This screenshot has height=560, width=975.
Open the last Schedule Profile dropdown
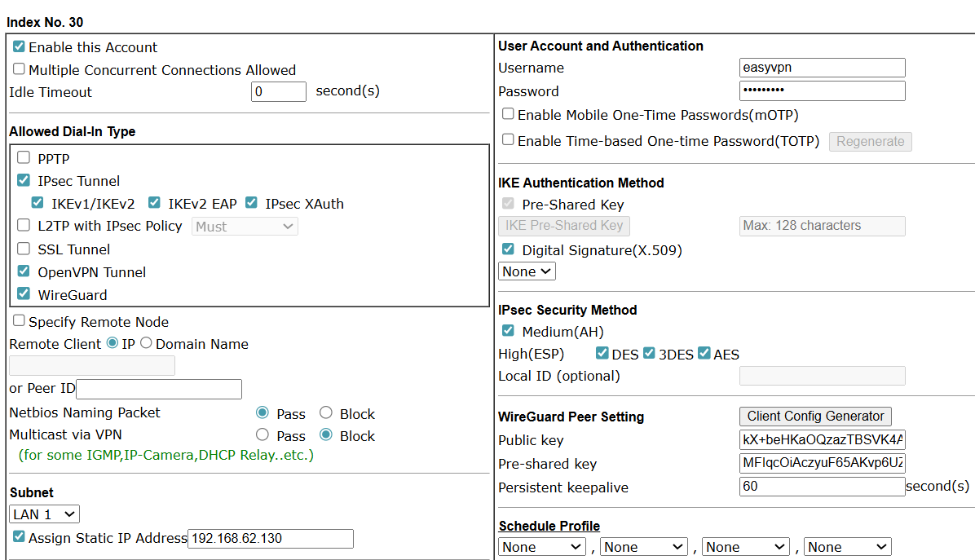point(847,547)
